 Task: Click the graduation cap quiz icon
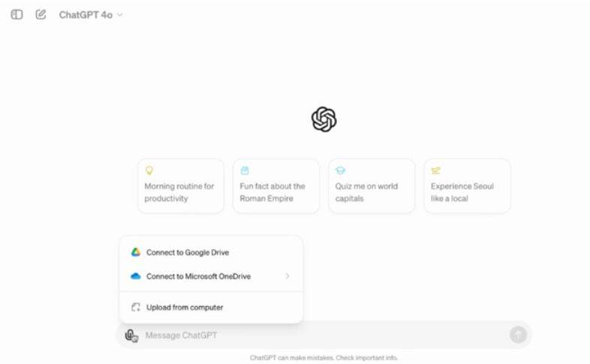tap(340, 171)
